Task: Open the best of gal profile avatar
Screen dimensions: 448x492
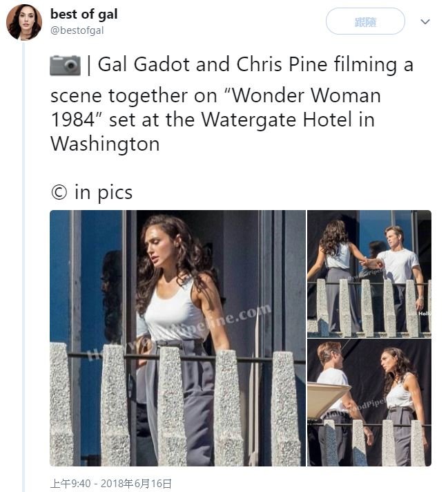Action: click(x=24, y=22)
